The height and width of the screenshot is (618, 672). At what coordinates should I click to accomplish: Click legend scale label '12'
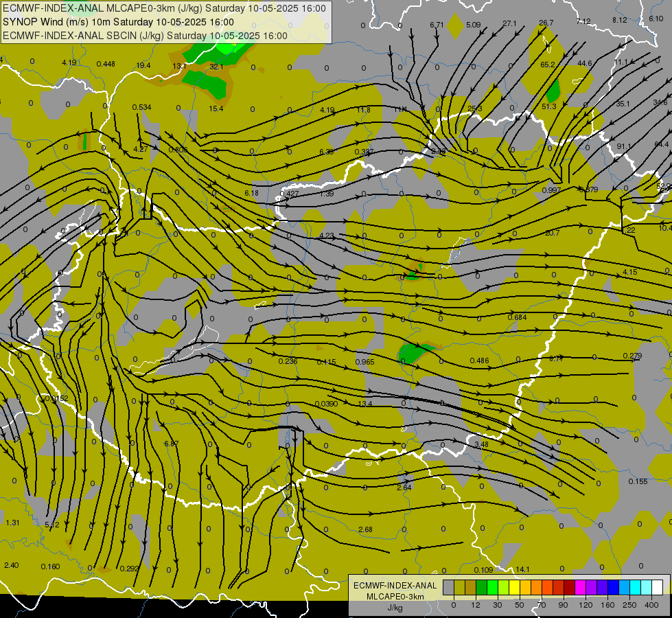tap(475, 605)
